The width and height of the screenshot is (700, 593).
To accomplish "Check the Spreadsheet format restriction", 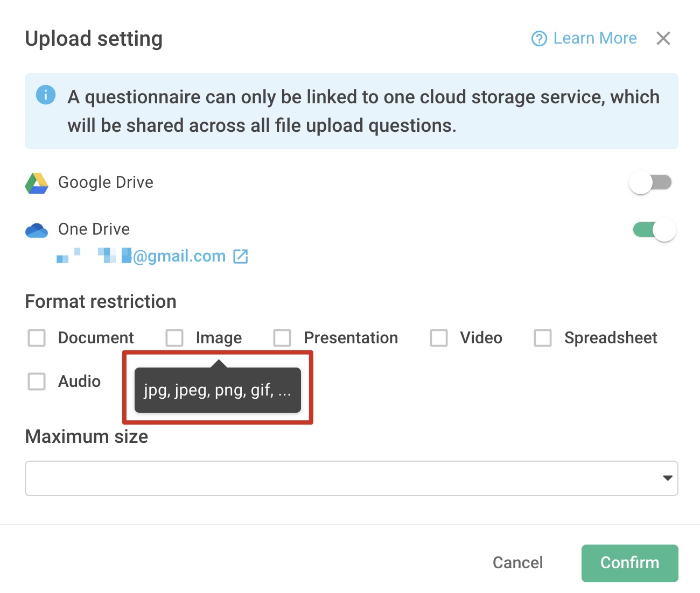I will (542, 338).
